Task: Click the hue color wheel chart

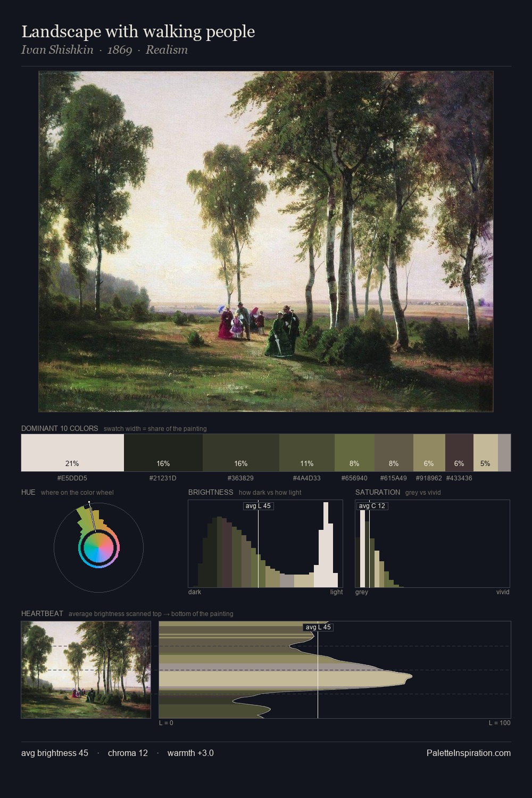Action: [x=98, y=547]
